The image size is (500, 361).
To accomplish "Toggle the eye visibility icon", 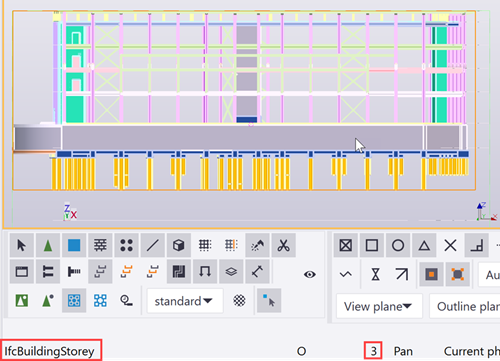I will 310,274.
